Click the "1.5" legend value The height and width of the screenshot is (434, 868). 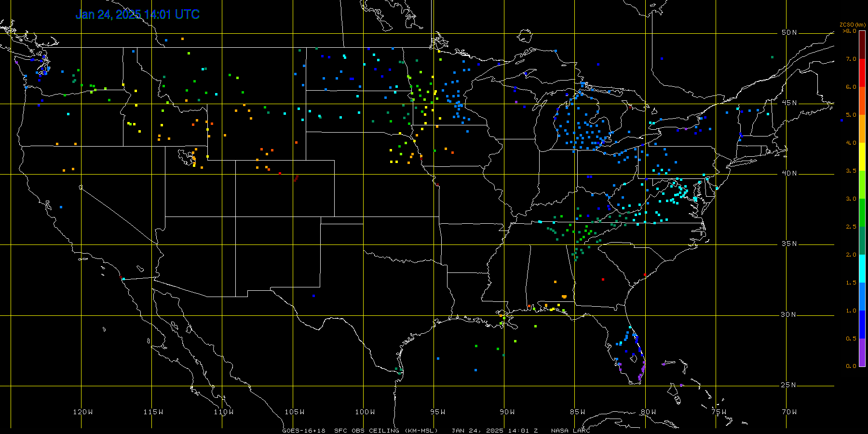click(x=851, y=283)
